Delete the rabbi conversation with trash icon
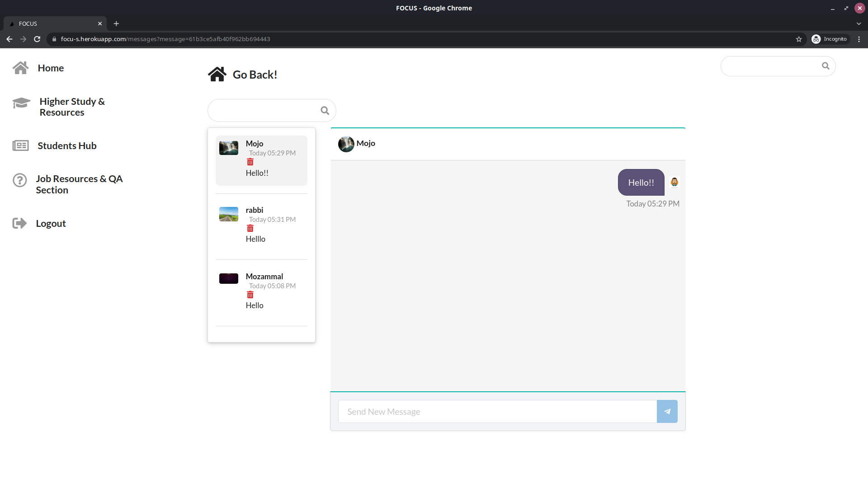Image resolution: width=868 pixels, height=488 pixels. tap(250, 229)
